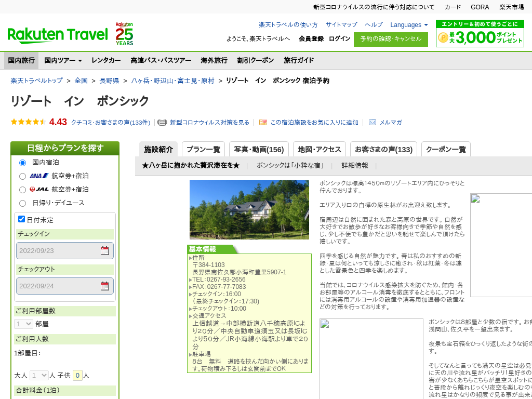Jump to ボンシックは「小粋な宿」 section
The image size is (532, 399).
290,166
